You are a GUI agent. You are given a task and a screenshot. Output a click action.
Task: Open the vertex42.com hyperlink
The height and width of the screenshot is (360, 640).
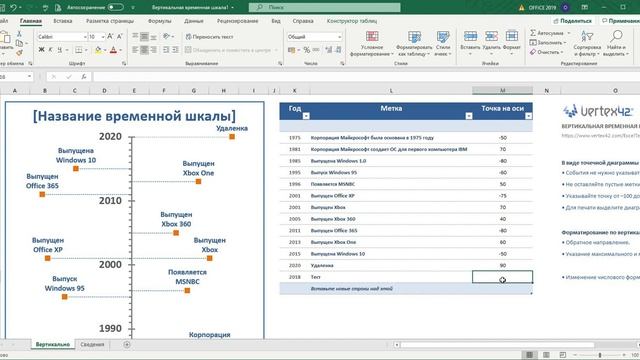(x=600, y=135)
